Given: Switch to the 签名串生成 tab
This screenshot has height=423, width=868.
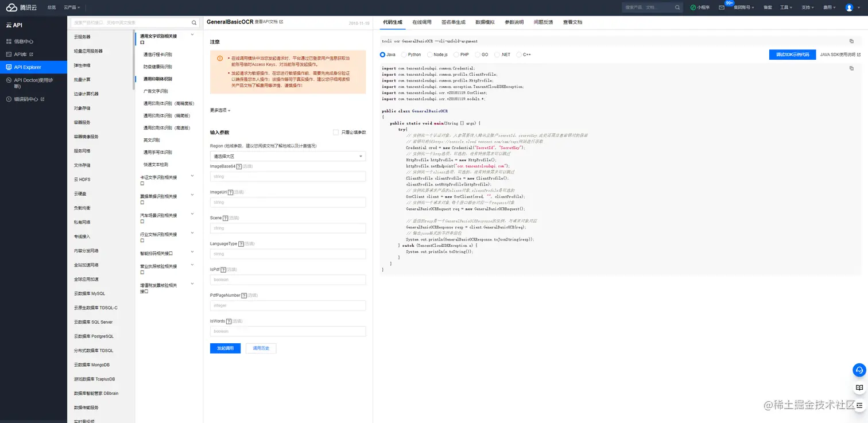Looking at the screenshot, I should 454,22.
